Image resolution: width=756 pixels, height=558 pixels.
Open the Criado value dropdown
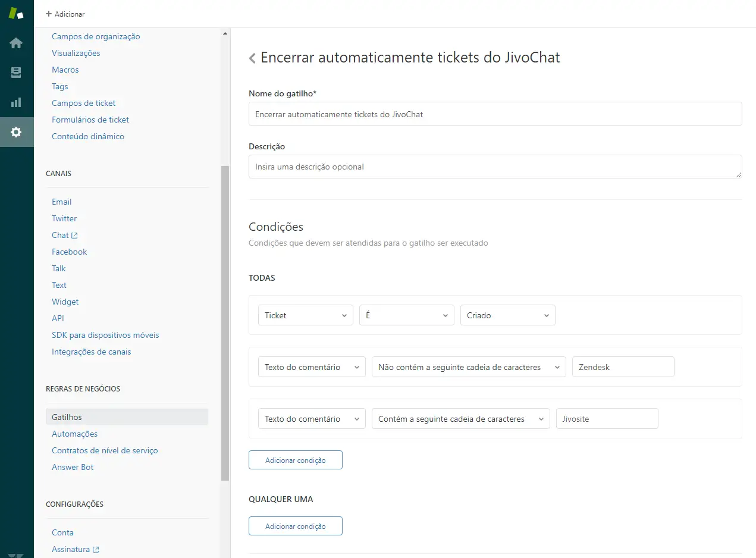507,315
